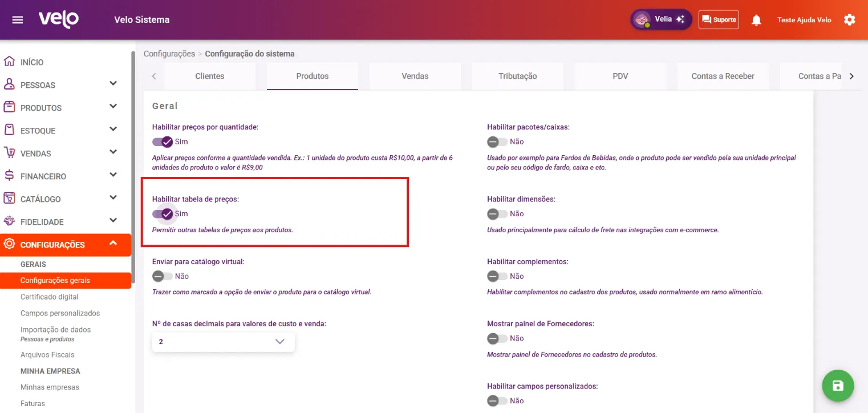Click the Suporte button
Screen dimensions: 868x413
tap(719, 19)
